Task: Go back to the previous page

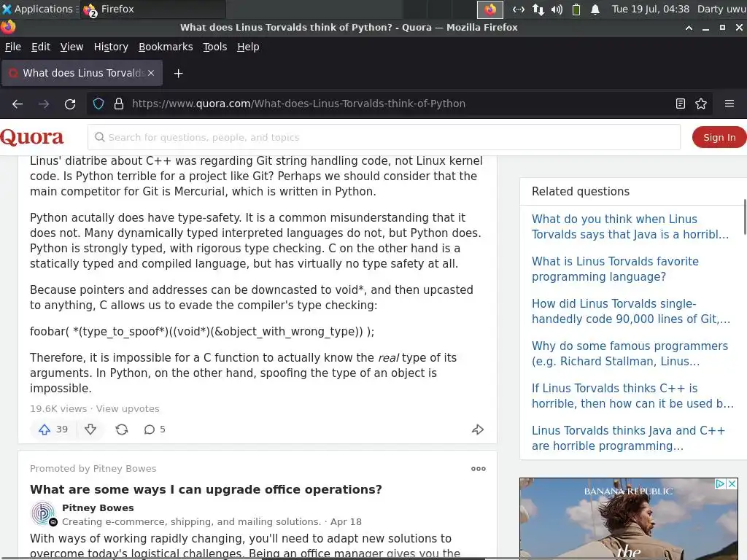Action: click(18, 104)
